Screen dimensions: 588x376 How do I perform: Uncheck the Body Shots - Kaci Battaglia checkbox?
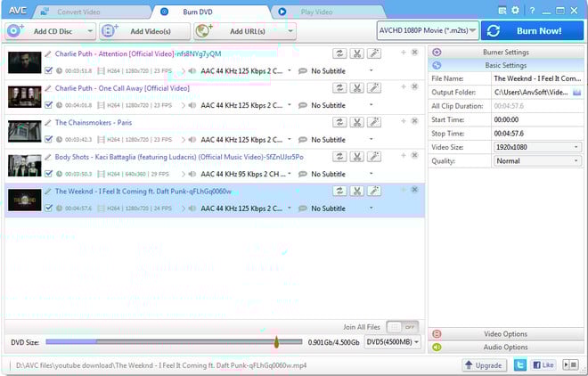click(x=48, y=174)
